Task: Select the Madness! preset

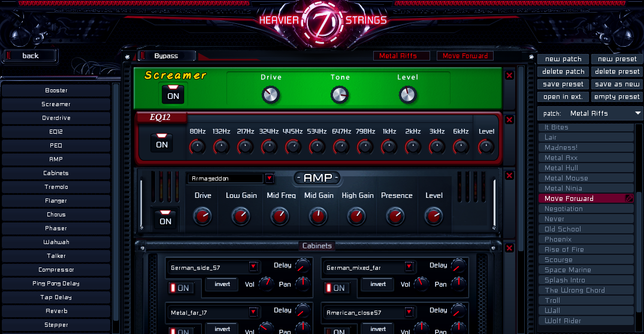Action: tap(586, 148)
